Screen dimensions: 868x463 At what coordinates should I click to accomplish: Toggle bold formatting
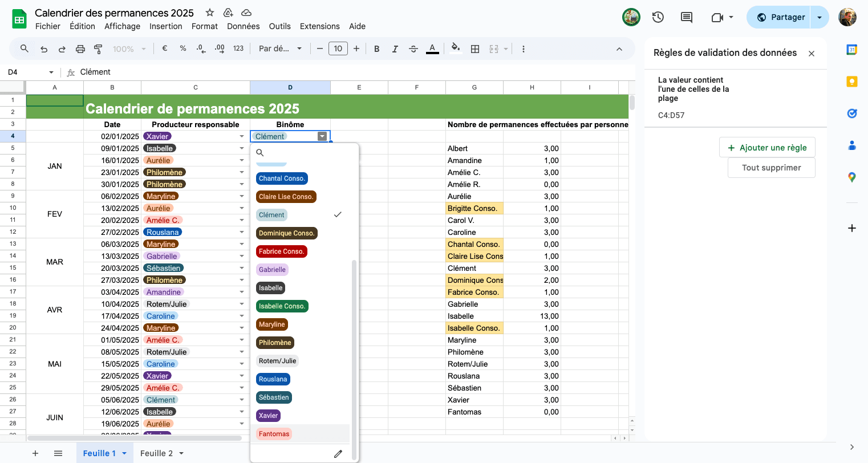(x=377, y=49)
